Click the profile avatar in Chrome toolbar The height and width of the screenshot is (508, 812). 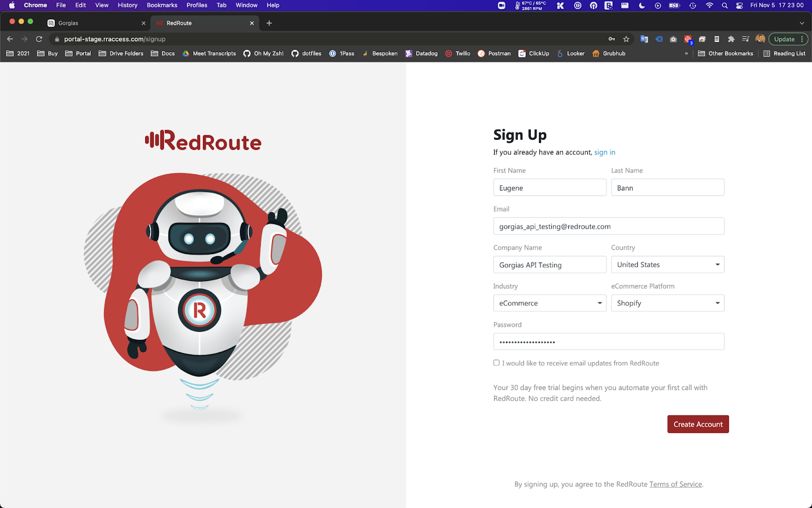click(x=760, y=39)
